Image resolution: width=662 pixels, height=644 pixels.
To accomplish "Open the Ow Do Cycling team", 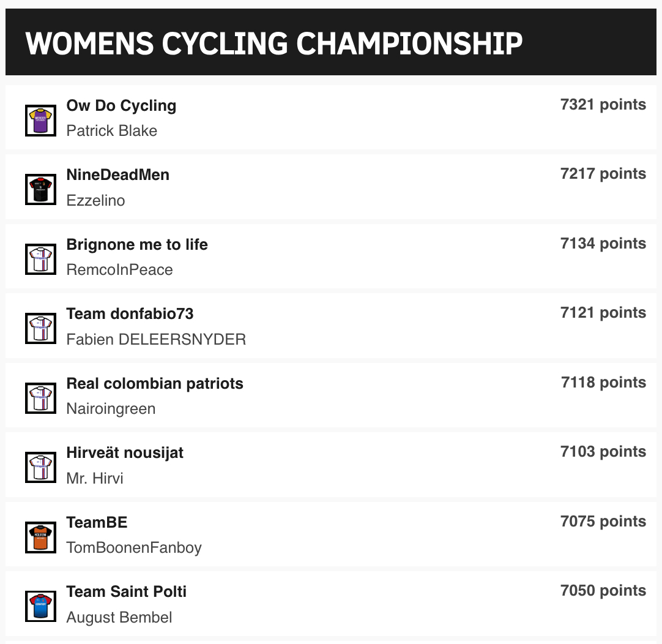I will click(x=121, y=106).
